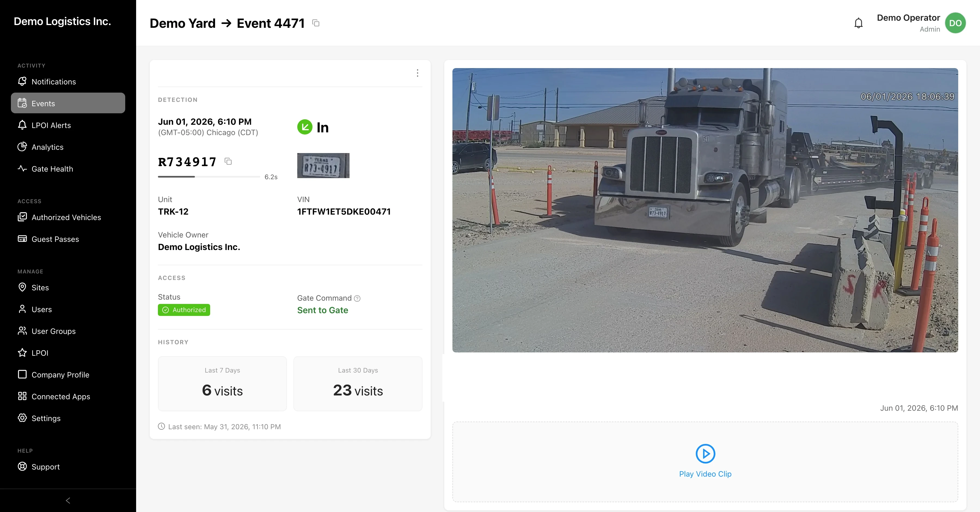Open the top bar notification bell
This screenshot has width=980, height=512.
[858, 23]
